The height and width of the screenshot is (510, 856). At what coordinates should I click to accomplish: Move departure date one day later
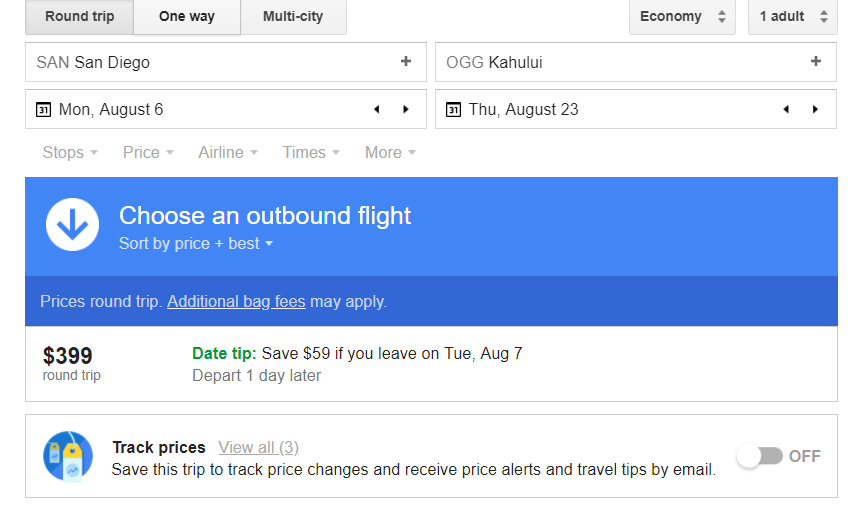[406, 109]
